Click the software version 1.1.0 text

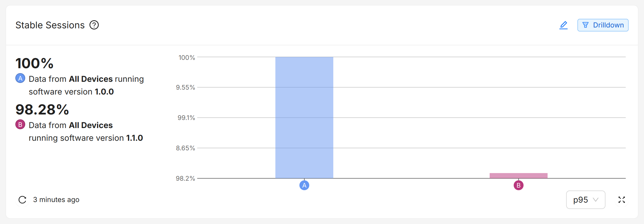click(x=86, y=138)
